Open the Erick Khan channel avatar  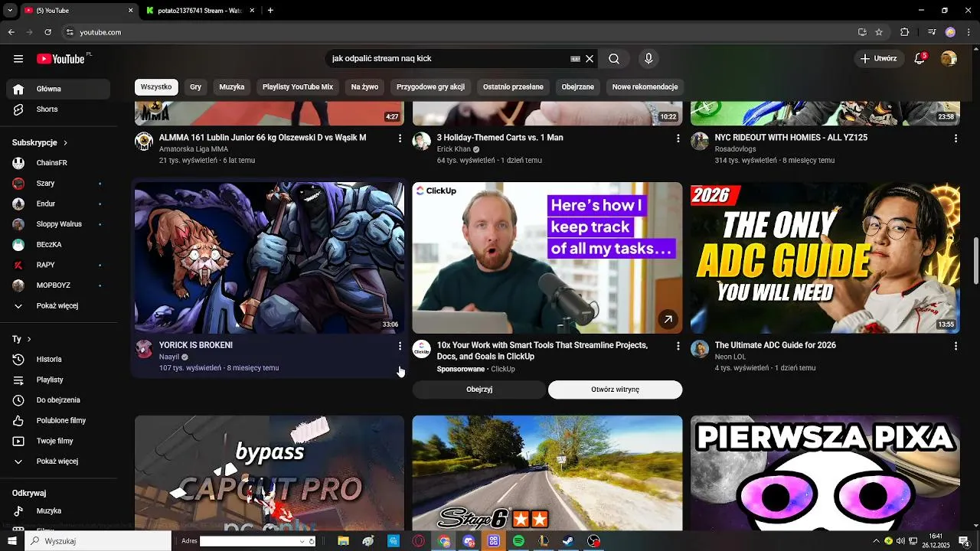click(x=422, y=141)
